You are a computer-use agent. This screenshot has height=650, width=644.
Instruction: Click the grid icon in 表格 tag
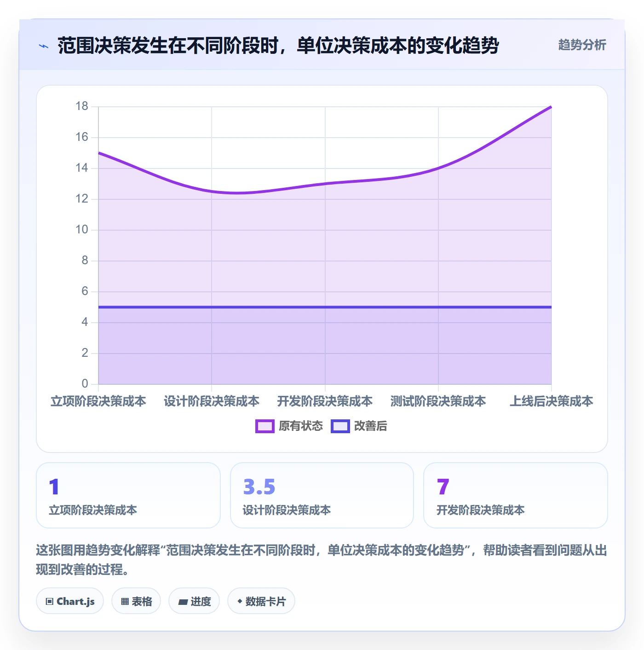(125, 602)
